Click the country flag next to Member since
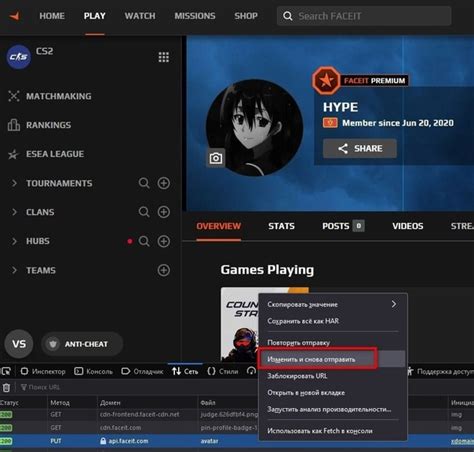474x452 pixels. (x=330, y=123)
